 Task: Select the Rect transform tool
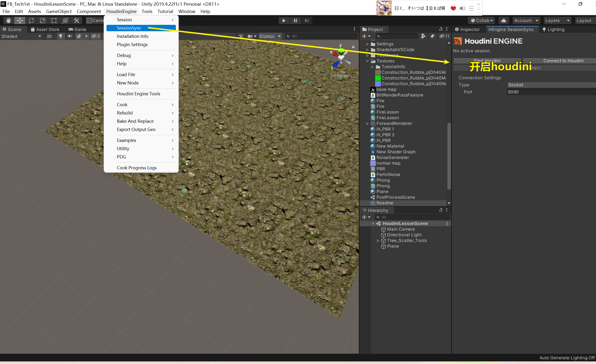point(54,21)
